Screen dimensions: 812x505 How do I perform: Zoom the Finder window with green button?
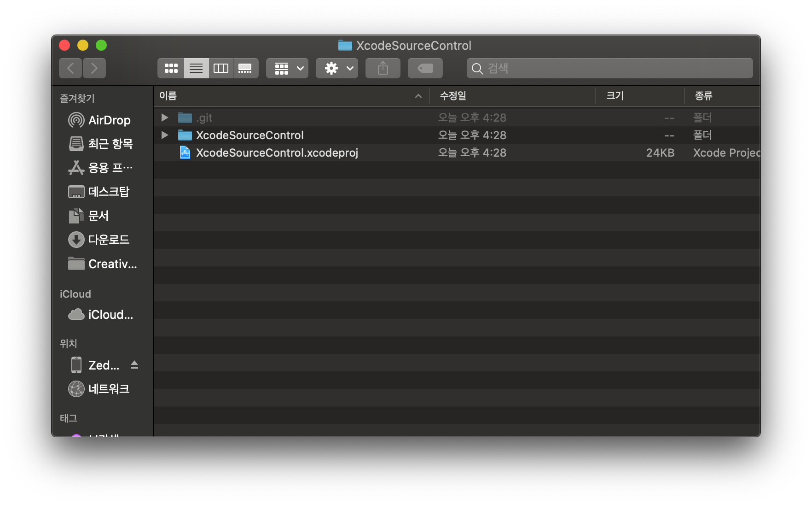[101, 45]
